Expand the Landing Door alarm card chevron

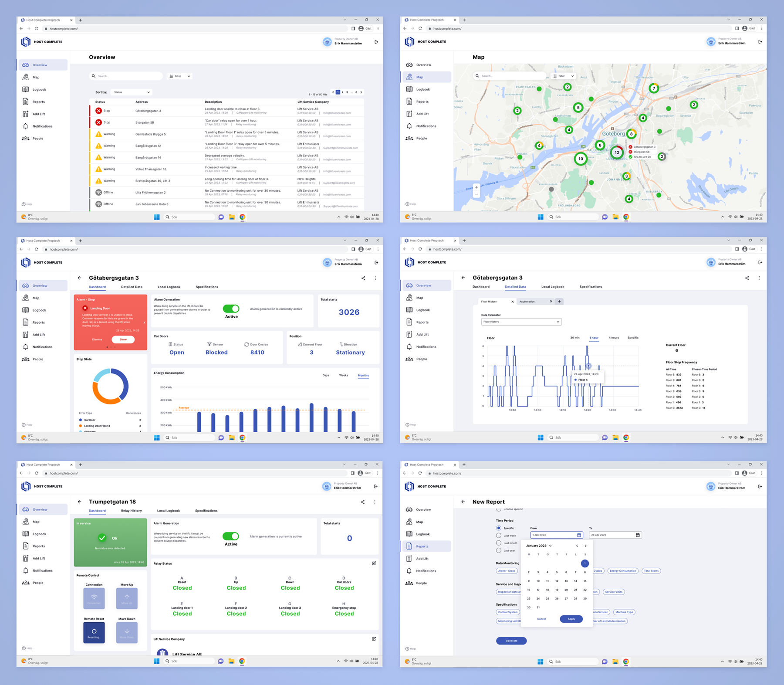point(144,323)
